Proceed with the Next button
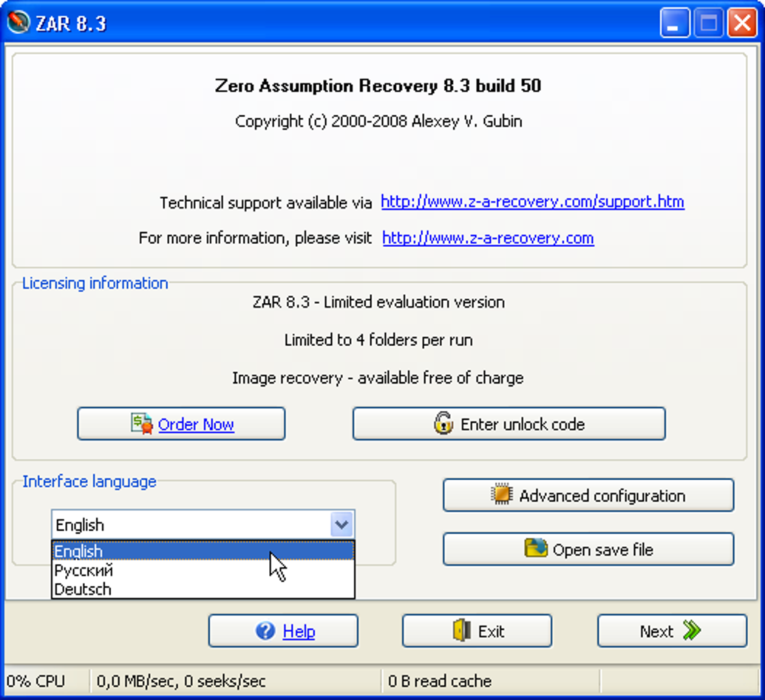This screenshot has width=765, height=700. [672, 631]
